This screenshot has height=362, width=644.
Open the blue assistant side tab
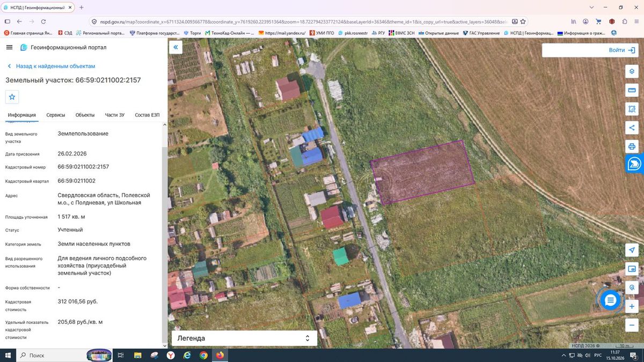pyautogui.click(x=635, y=164)
